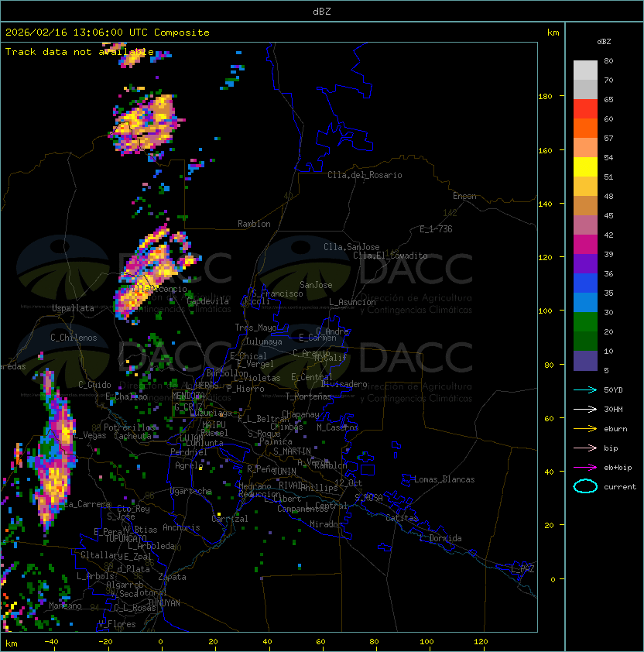Click the magenta eb+bip arrow icon

click(585, 467)
